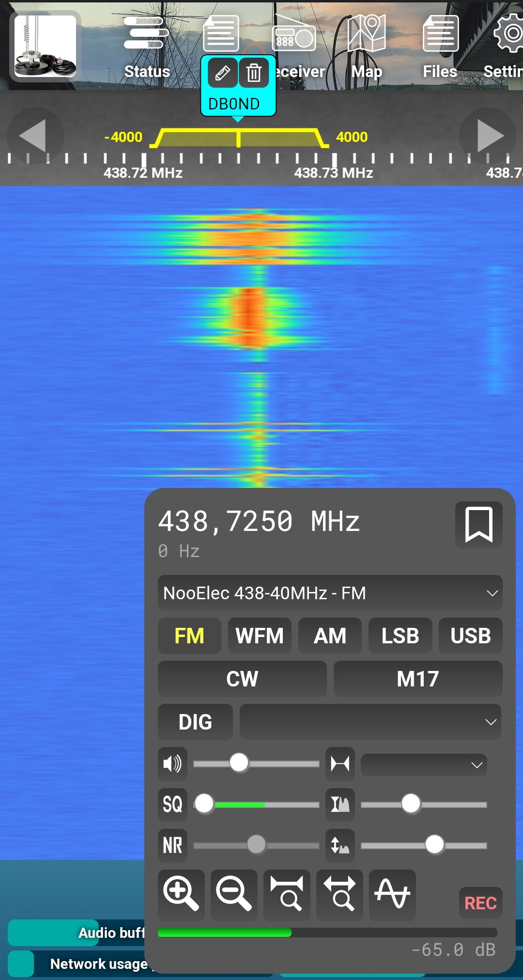
Task: Click the bookmark icon beside the frequency
Action: [478, 525]
